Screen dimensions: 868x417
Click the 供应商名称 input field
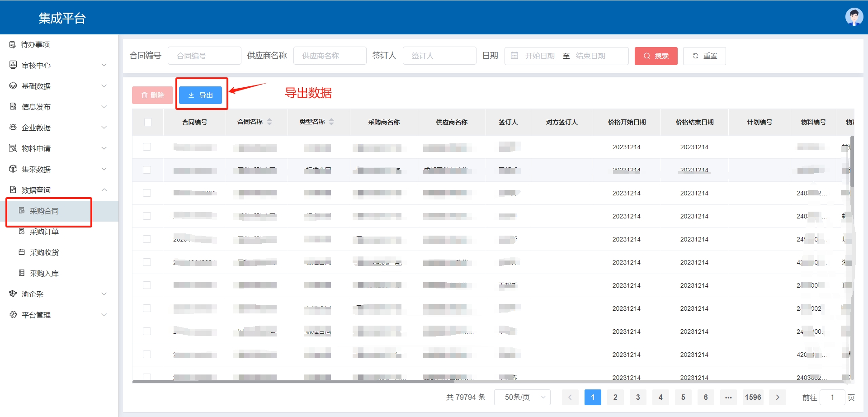tap(330, 56)
